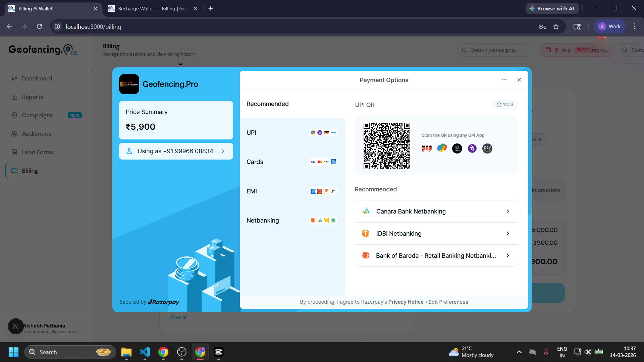This screenshot has height=362, width=644.
Task: Open the search campaigns magnifier icon
Action: pos(465,50)
